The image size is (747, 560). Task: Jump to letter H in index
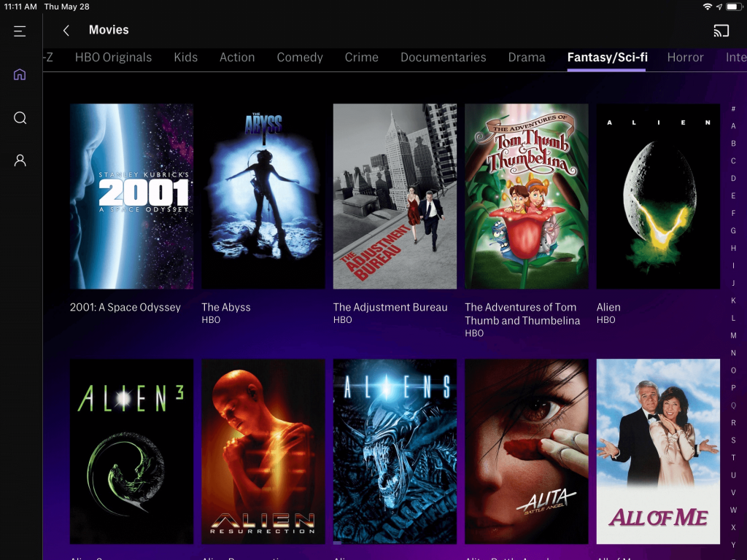click(733, 248)
